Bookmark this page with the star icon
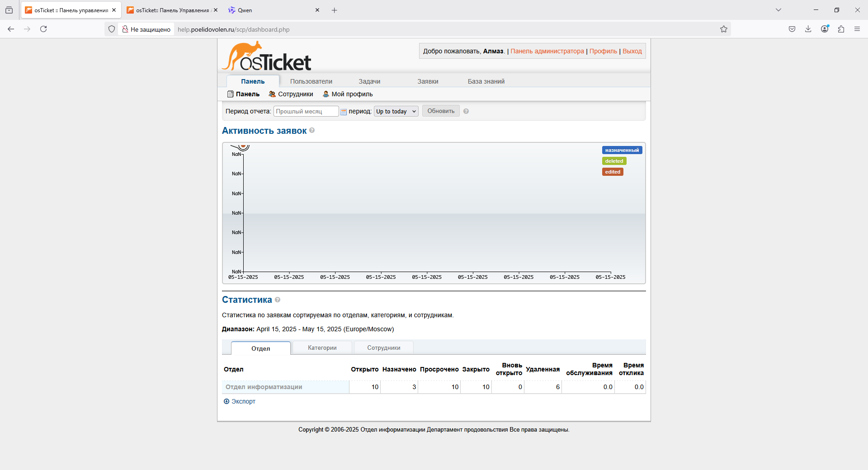The image size is (868, 470). point(724,29)
